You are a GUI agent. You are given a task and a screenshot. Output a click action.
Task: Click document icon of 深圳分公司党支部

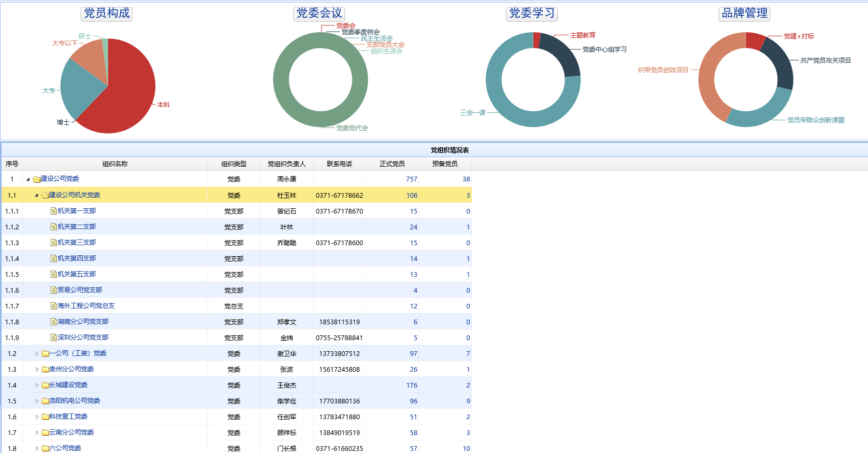[x=53, y=338]
